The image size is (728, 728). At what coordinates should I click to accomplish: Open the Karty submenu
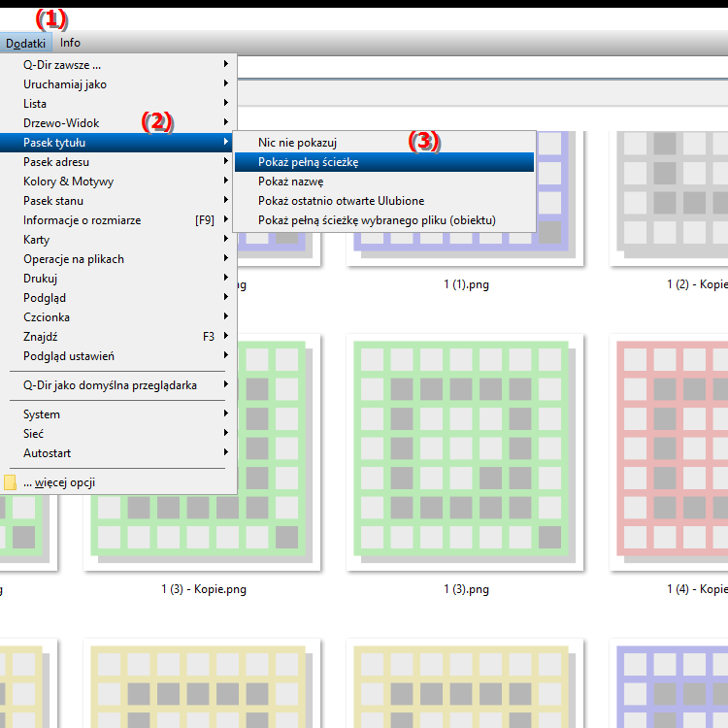coord(118,240)
